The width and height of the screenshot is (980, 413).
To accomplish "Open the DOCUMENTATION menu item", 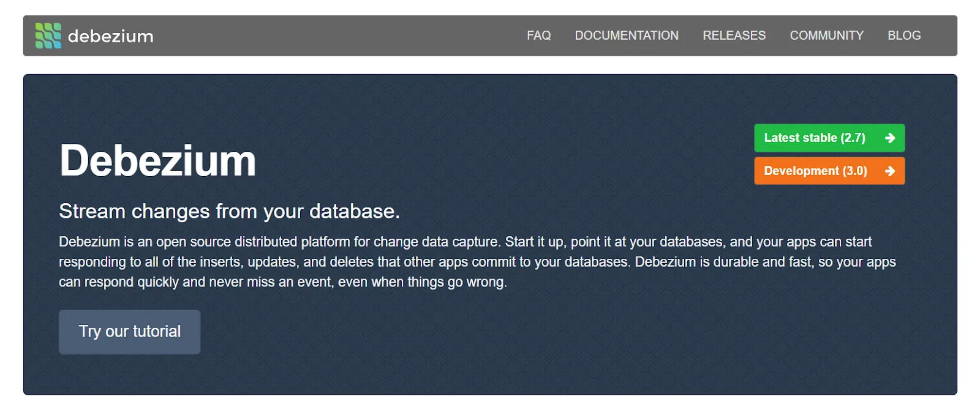I will (x=627, y=35).
